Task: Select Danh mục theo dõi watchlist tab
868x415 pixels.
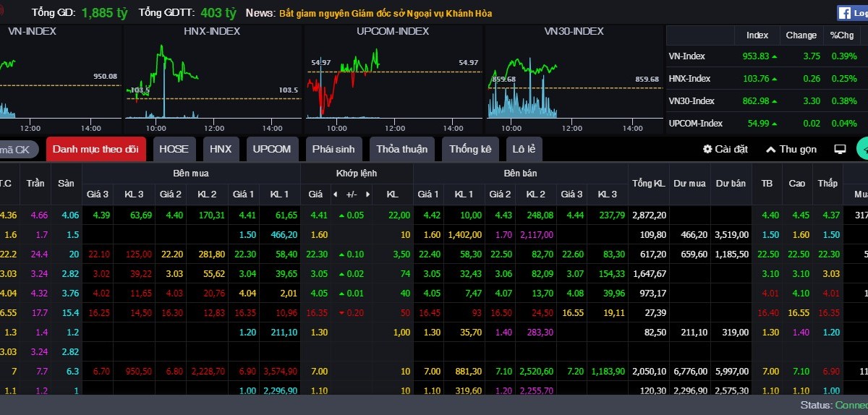Action: pos(95,149)
